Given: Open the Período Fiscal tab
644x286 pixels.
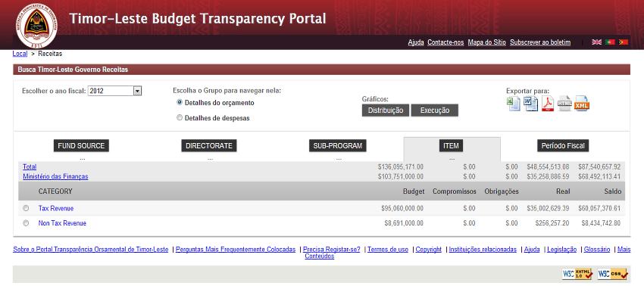Looking at the screenshot, I should click(x=563, y=146).
